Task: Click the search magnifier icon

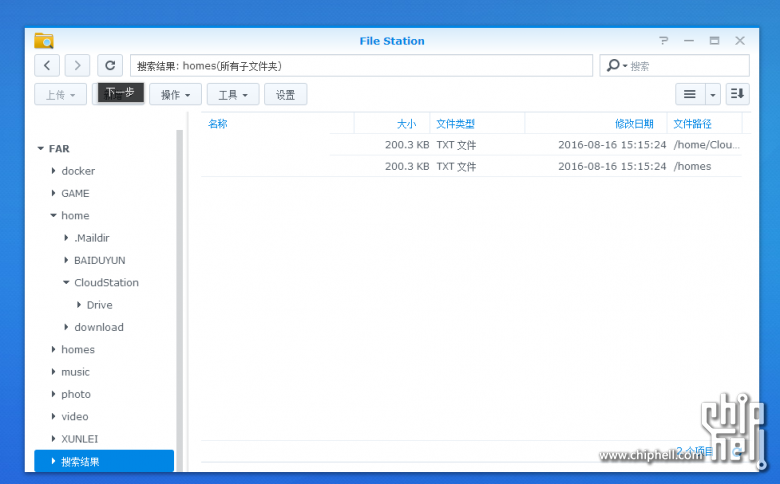Action: 613,66
